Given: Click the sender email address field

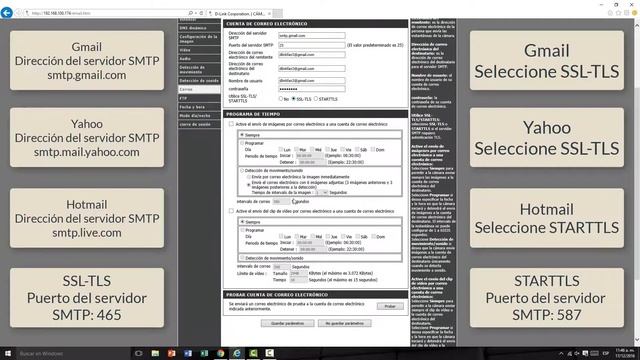Looking at the screenshot, I should pyautogui.click(x=311, y=54).
